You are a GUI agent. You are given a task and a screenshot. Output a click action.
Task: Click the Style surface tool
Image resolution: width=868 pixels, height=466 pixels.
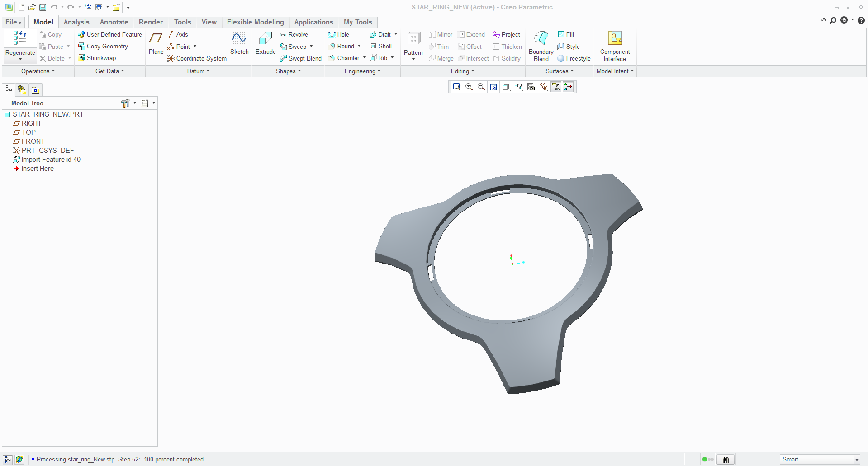569,47
